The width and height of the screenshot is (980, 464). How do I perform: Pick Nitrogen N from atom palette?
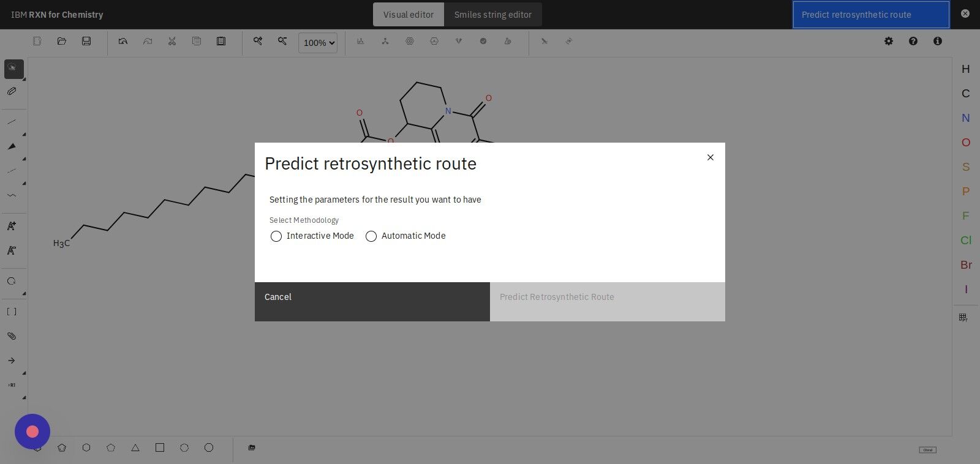click(966, 118)
